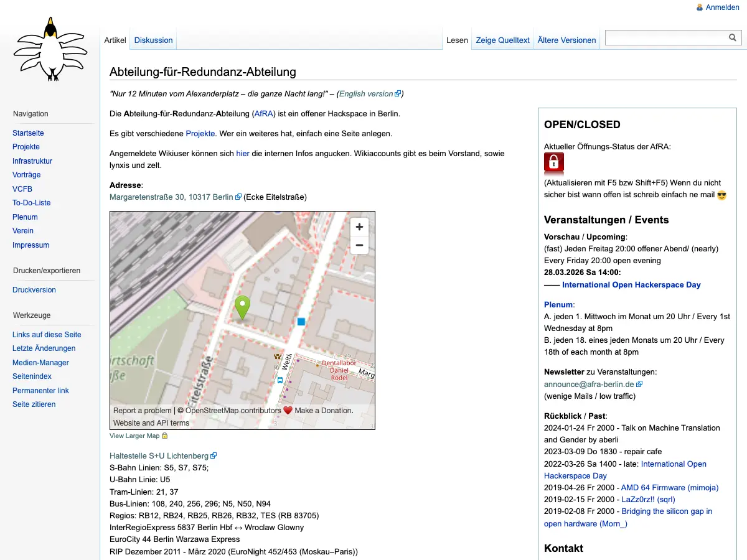Open upcoming International Open Hackerspace Day link
The image size is (747, 560).
tap(631, 285)
